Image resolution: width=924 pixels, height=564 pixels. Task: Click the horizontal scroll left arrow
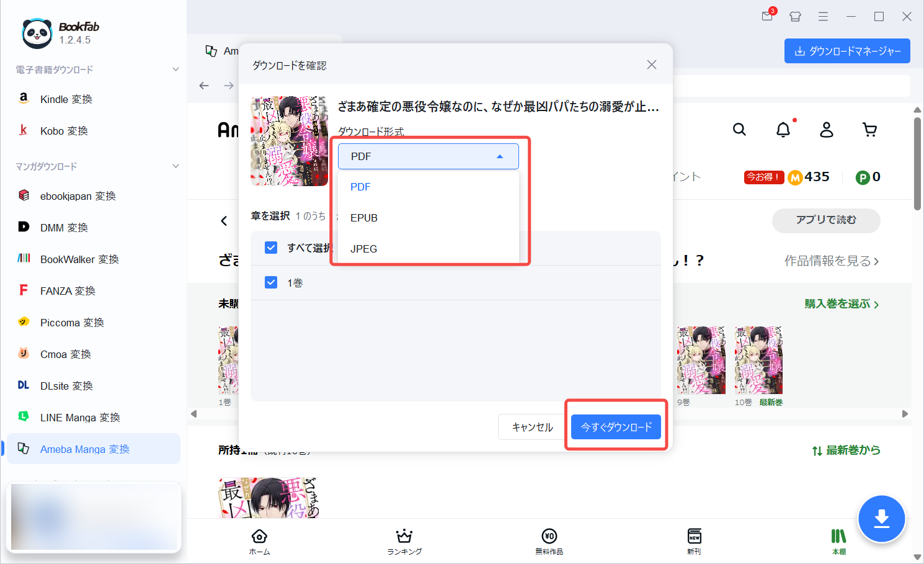pos(193,414)
